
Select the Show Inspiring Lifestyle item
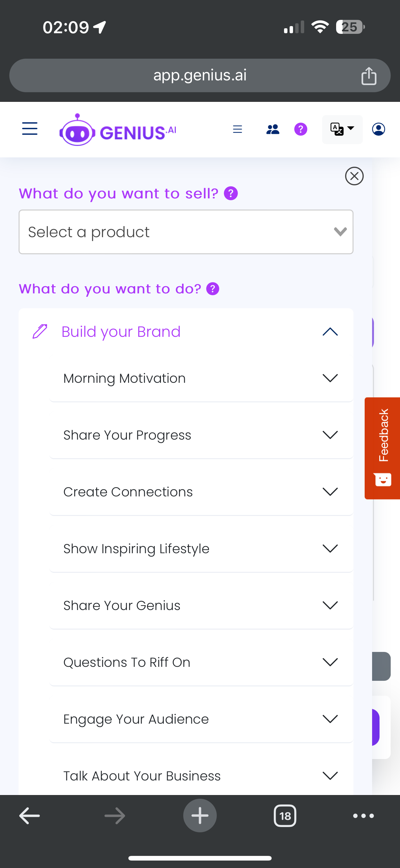click(136, 549)
